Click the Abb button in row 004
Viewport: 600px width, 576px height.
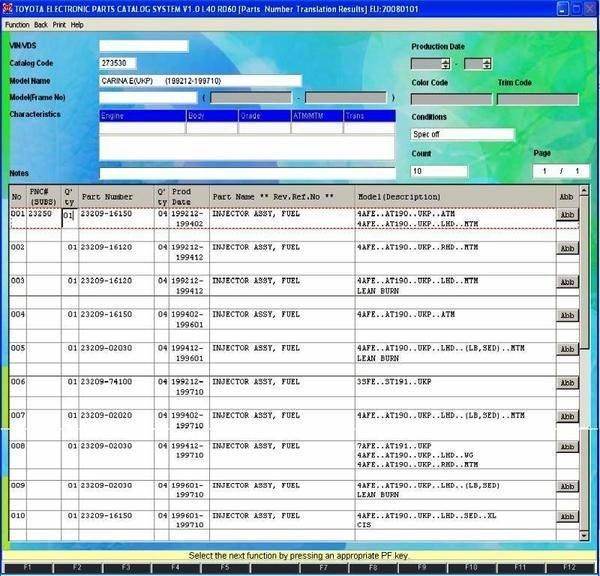[x=567, y=316]
